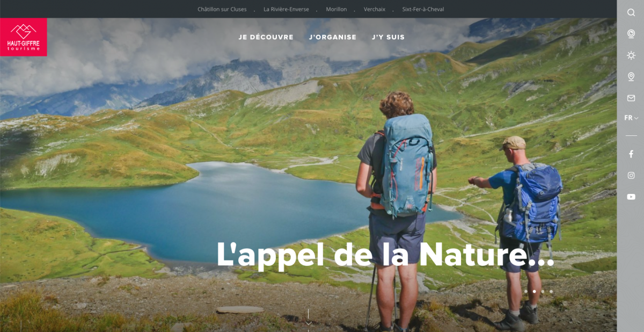Open the YouTube channel icon

pyautogui.click(x=631, y=197)
